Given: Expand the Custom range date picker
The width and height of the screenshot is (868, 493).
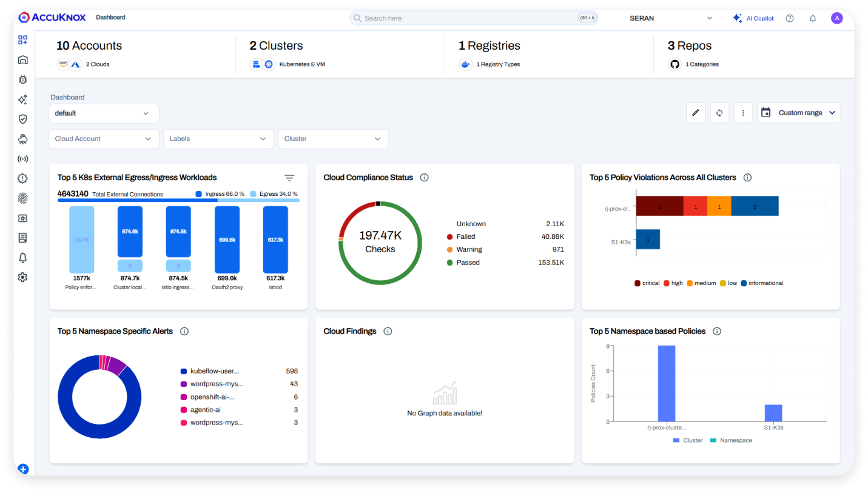Looking at the screenshot, I should 798,112.
